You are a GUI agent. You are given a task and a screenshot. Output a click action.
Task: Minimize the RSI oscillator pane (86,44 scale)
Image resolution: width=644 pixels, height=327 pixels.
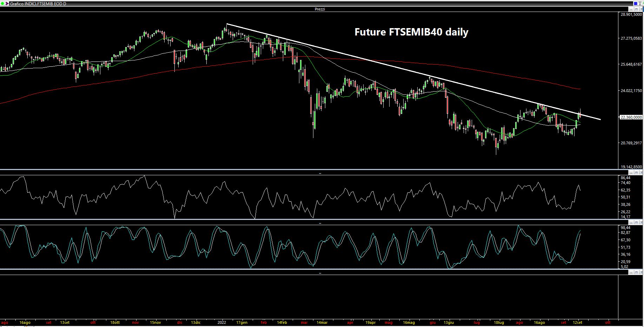631,173
